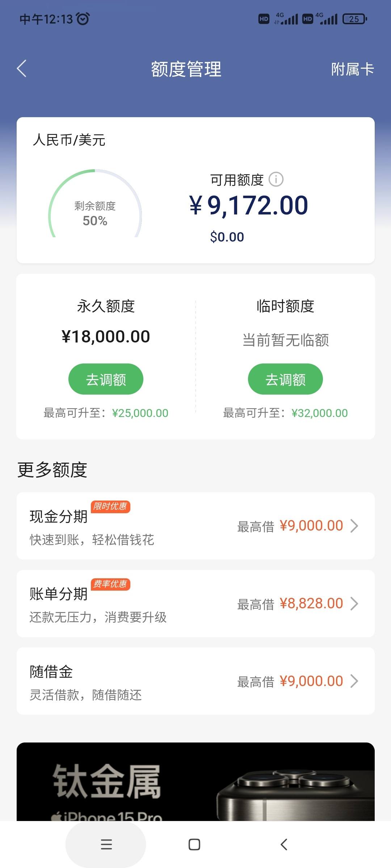Tap the alarm clock status icon
This screenshot has height=868, width=391.
pyautogui.click(x=83, y=19)
